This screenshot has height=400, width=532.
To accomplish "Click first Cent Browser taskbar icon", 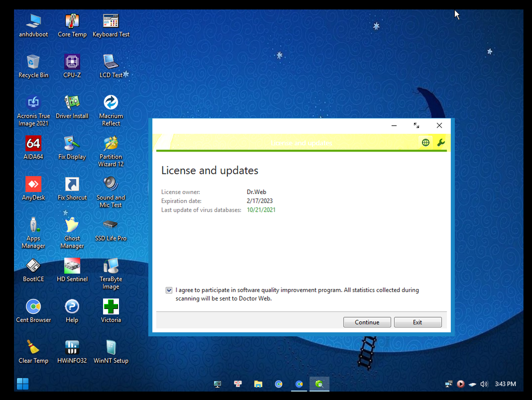I will (x=278, y=383).
